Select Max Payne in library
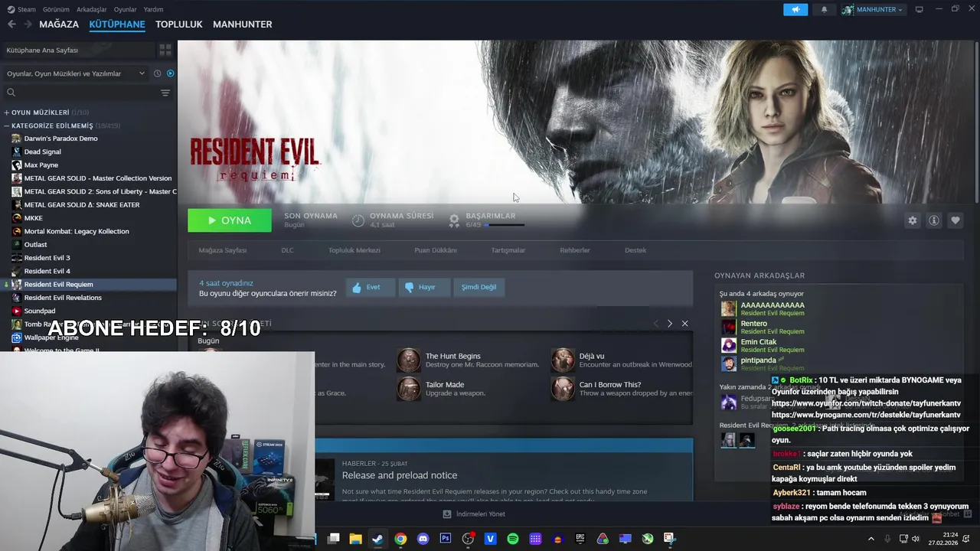 coord(41,165)
